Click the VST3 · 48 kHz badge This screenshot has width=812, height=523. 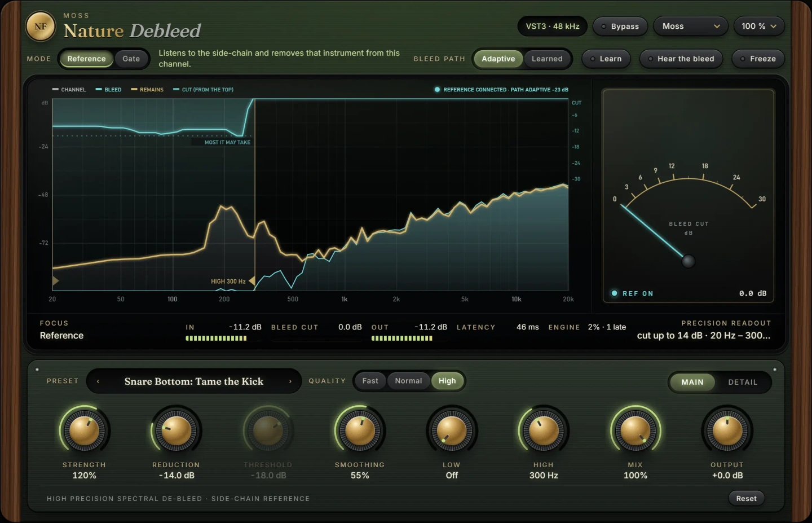pyautogui.click(x=553, y=27)
